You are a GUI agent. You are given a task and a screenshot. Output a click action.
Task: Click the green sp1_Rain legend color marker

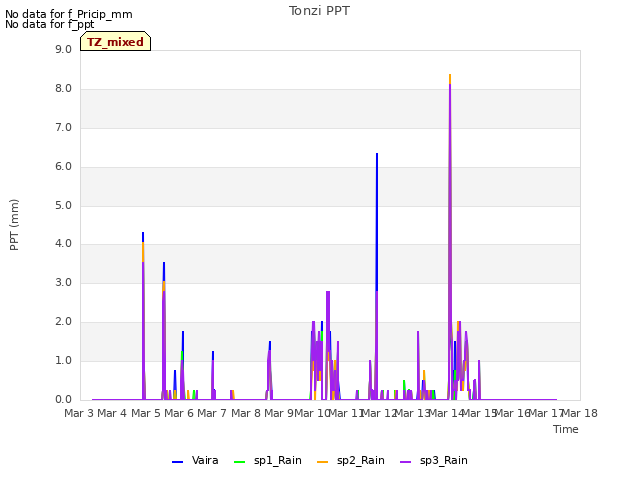pyautogui.click(x=240, y=462)
